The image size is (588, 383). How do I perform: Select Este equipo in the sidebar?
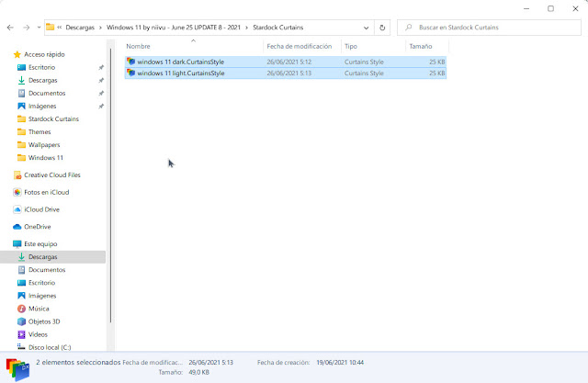[40, 244]
